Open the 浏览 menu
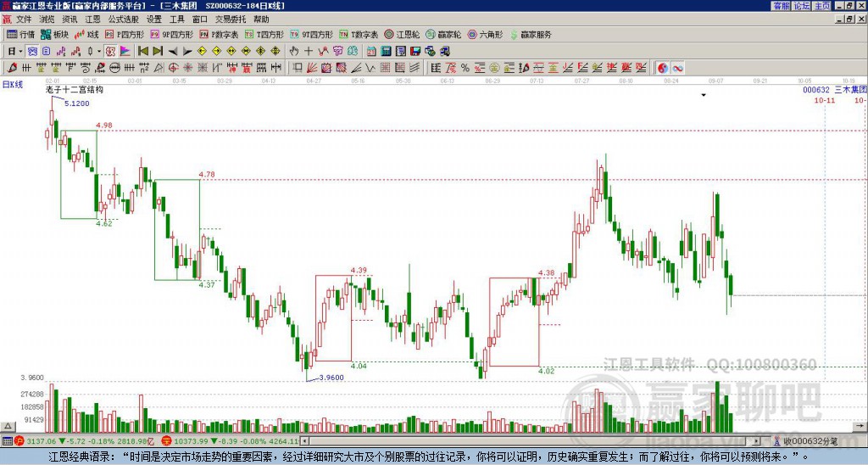The width and height of the screenshot is (868, 465). [47, 20]
